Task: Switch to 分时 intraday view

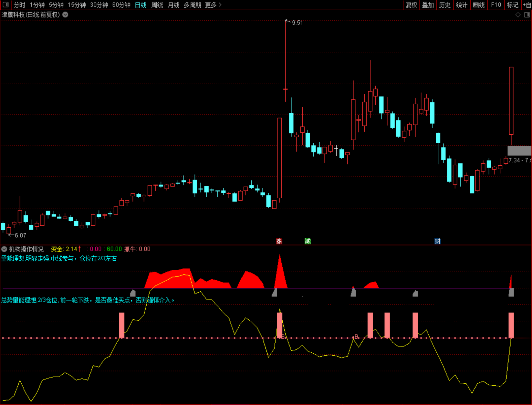Action: point(19,5)
